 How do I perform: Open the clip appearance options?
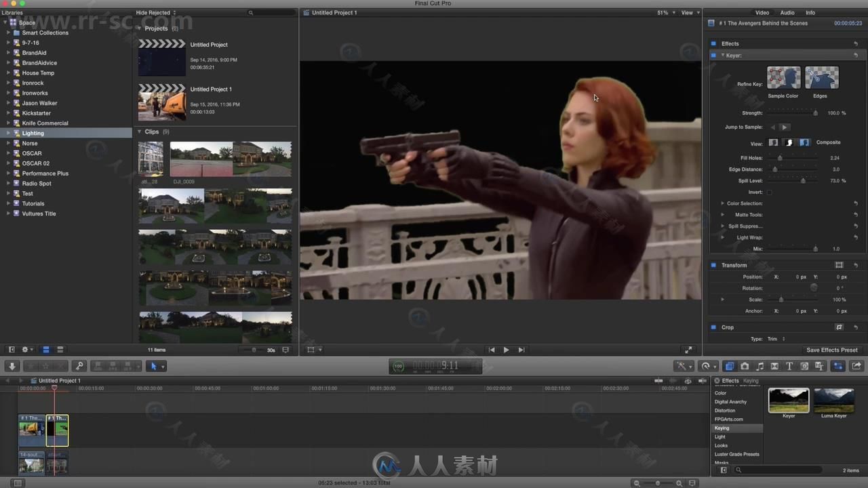(x=285, y=350)
